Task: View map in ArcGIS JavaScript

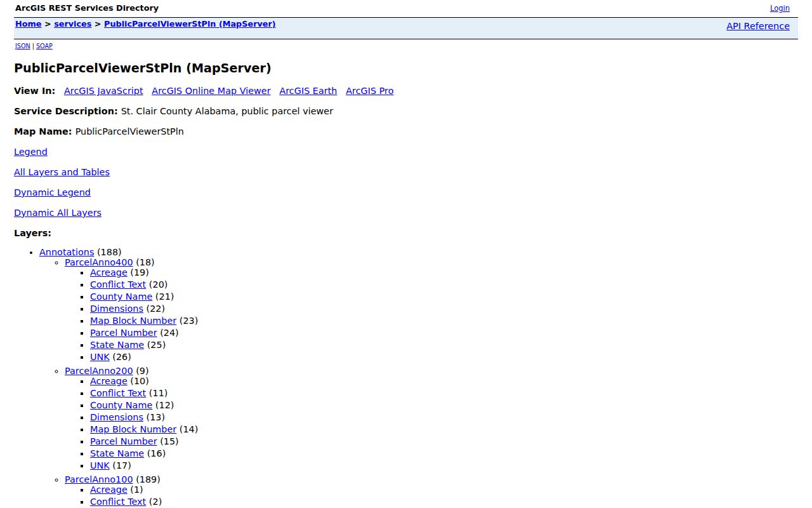Action: pyautogui.click(x=103, y=91)
